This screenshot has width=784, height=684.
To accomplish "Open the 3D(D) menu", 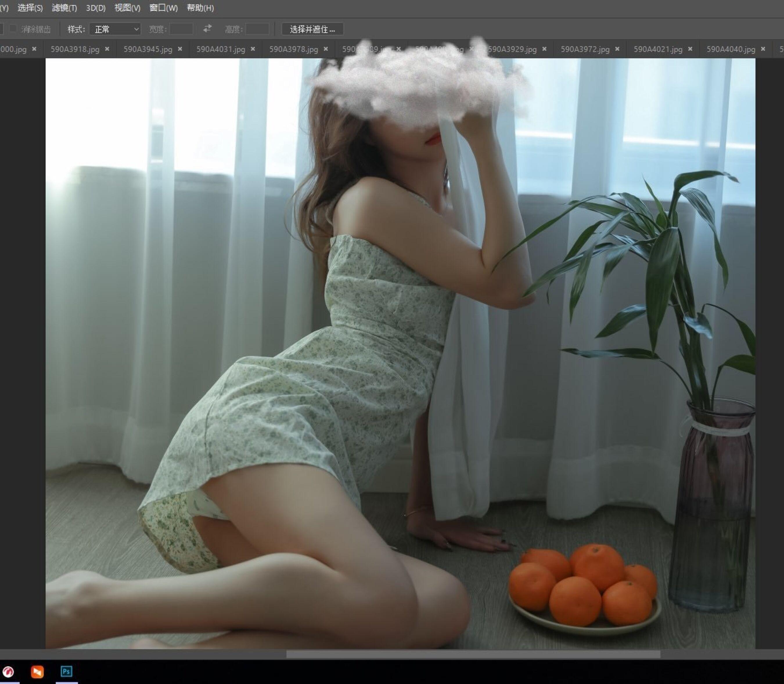I will pos(96,8).
